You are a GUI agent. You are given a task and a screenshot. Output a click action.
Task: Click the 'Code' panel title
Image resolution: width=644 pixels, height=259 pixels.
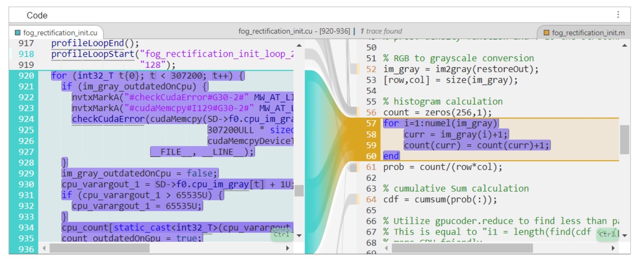(x=37, y=15)
